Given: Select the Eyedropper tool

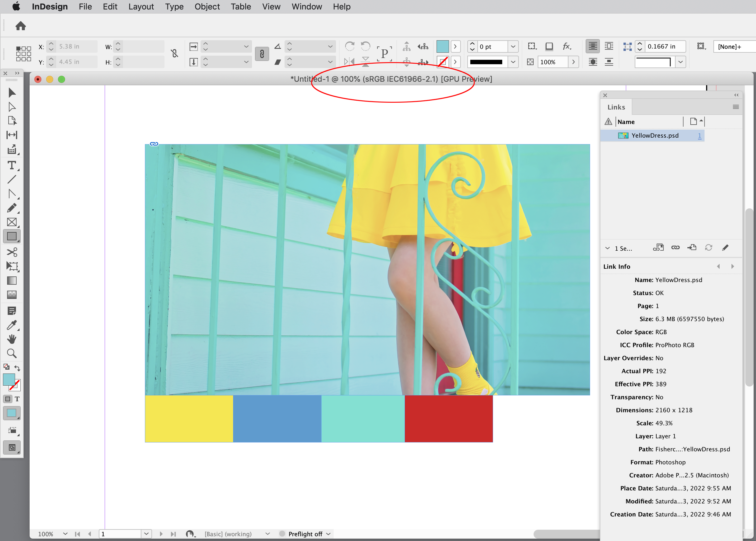Looking at the screenshot, I should [x=12, y=325].
